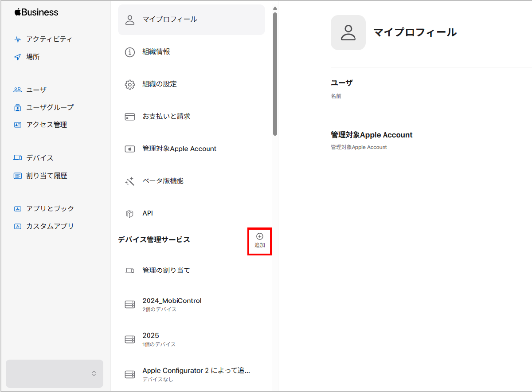
Task: Select お支払いと請求 in settings list
Action: [192, 117]
